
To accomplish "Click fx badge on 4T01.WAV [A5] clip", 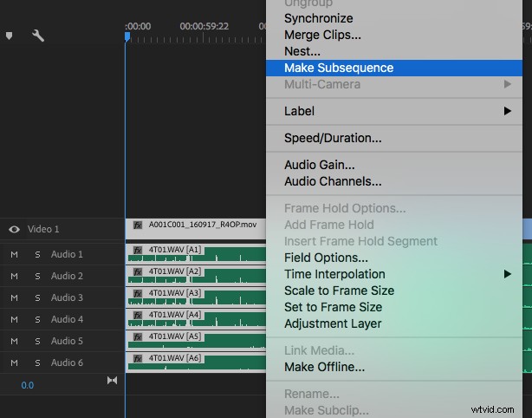I will pyautogui.click(x=138, y=337).
